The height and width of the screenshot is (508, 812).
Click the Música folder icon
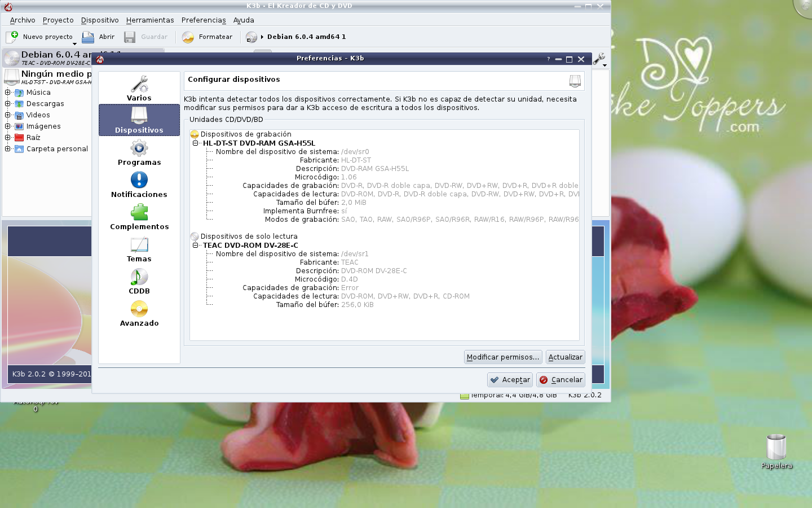tap(19, 93)
